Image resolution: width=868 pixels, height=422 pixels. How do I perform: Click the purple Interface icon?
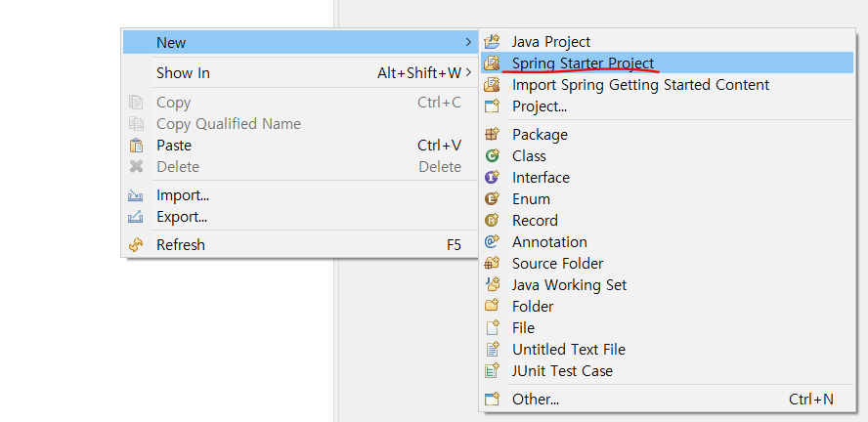point(492,178)
